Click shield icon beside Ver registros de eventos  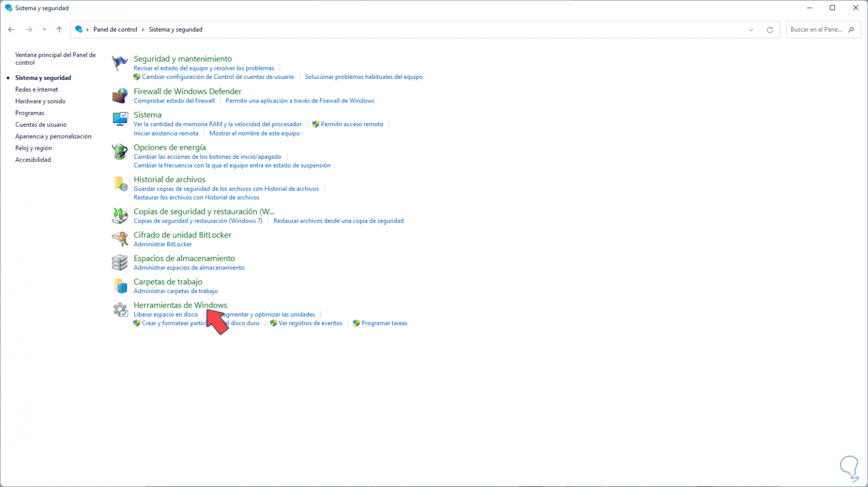pyautogui.click(x=274, y=323)
